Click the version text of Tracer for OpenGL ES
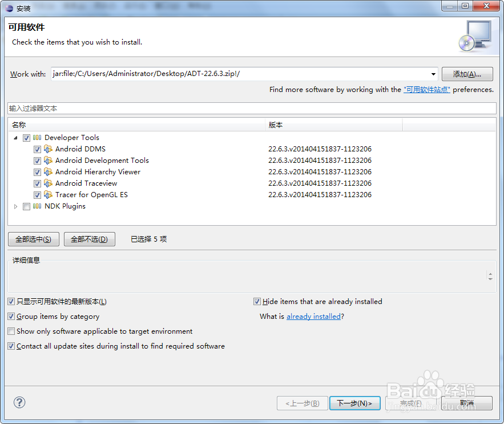Image resolution: width=504 pixels, height=424 pixels. coord(320,195)
